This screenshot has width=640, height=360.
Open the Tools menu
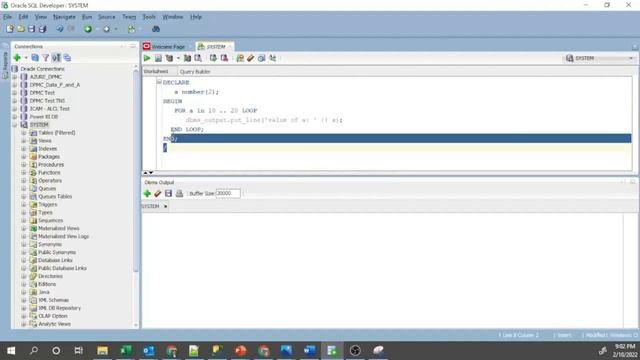(x=149, y=17)
